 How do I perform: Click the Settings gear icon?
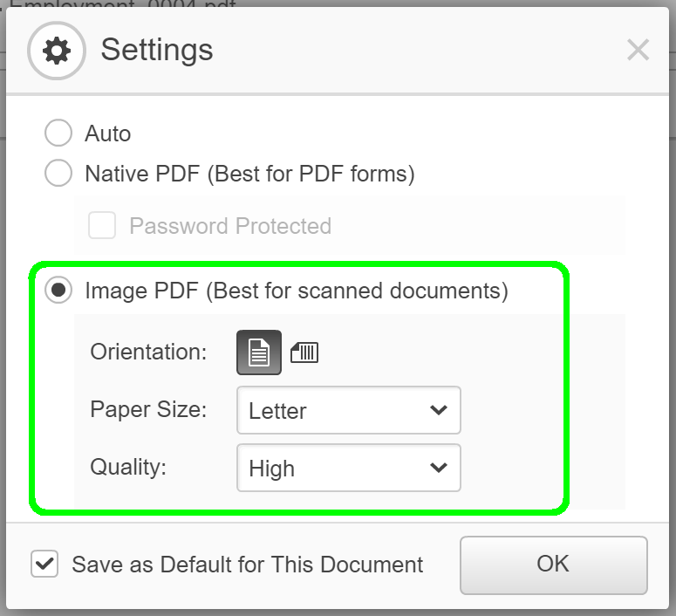(57, 51)
